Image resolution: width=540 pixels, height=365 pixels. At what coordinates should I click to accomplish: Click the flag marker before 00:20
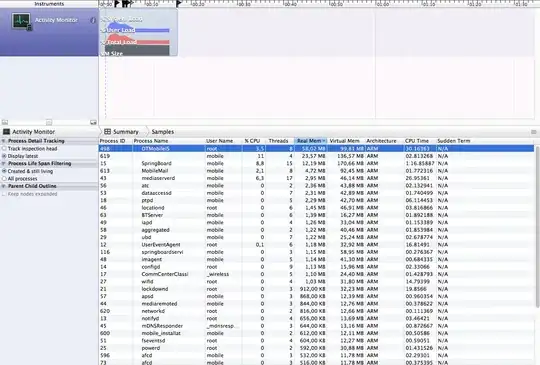(178, 4)
